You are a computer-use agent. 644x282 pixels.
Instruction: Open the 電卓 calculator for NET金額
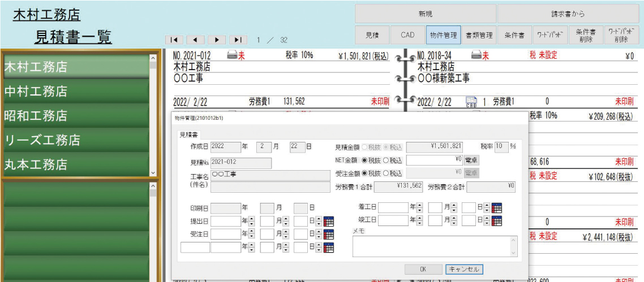point(472,160)
